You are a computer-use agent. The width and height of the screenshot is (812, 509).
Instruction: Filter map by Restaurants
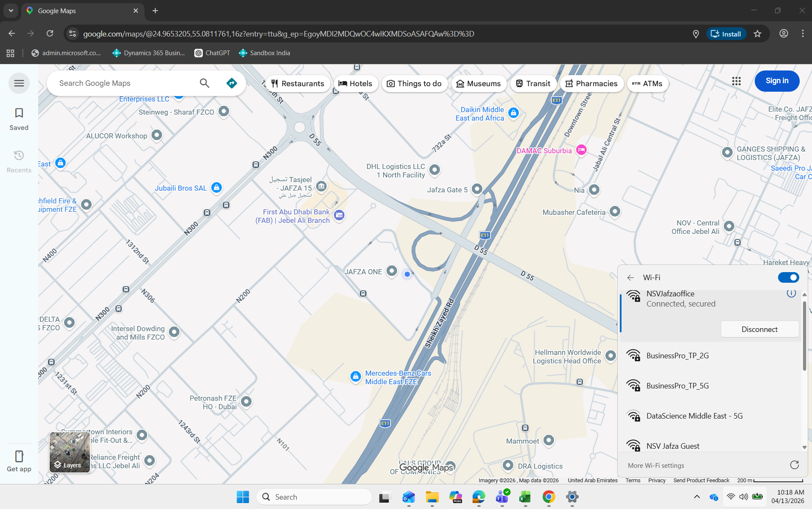298,84
